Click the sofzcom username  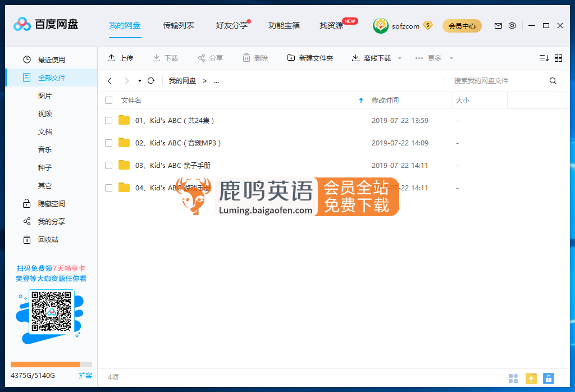405,26
